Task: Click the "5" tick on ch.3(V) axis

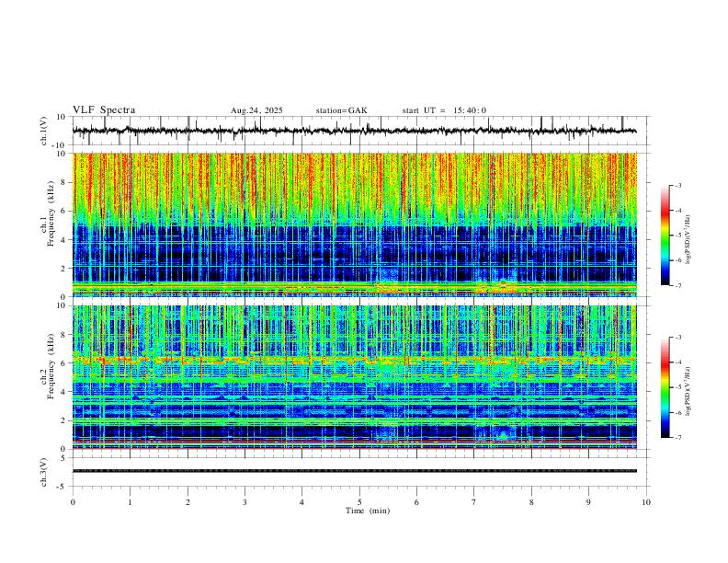Action: tap(63, 458)
